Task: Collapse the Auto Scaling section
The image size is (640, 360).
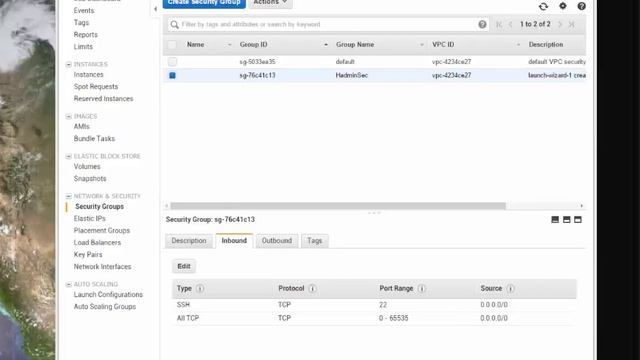Action: tap(69, 284)
